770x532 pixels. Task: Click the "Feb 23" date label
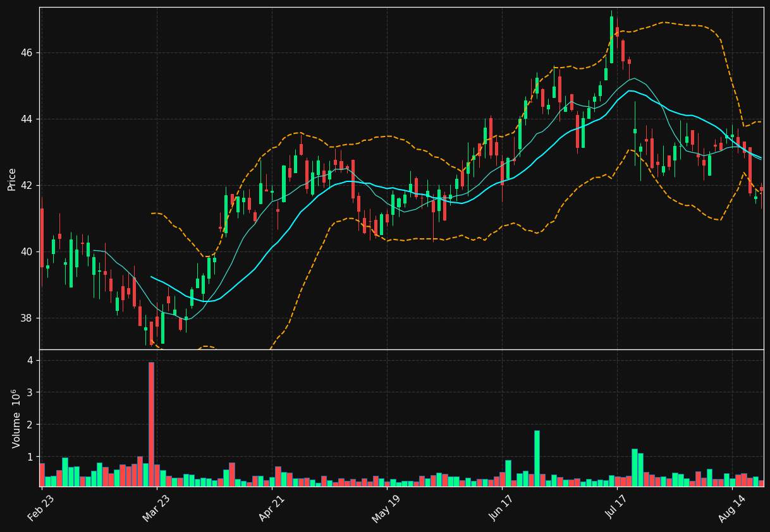41,508
